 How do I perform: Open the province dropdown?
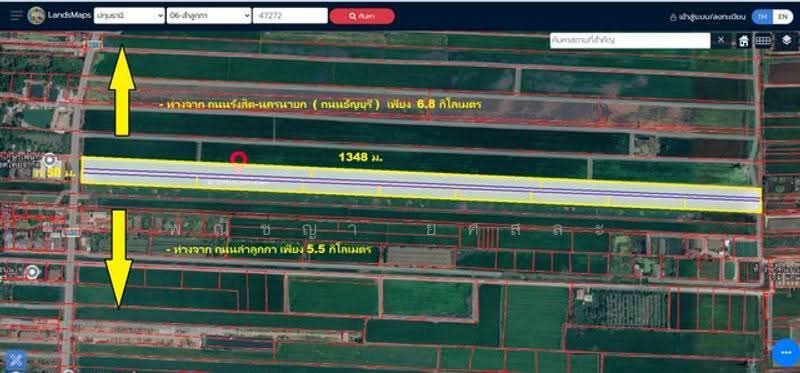(x=129, y=16)
